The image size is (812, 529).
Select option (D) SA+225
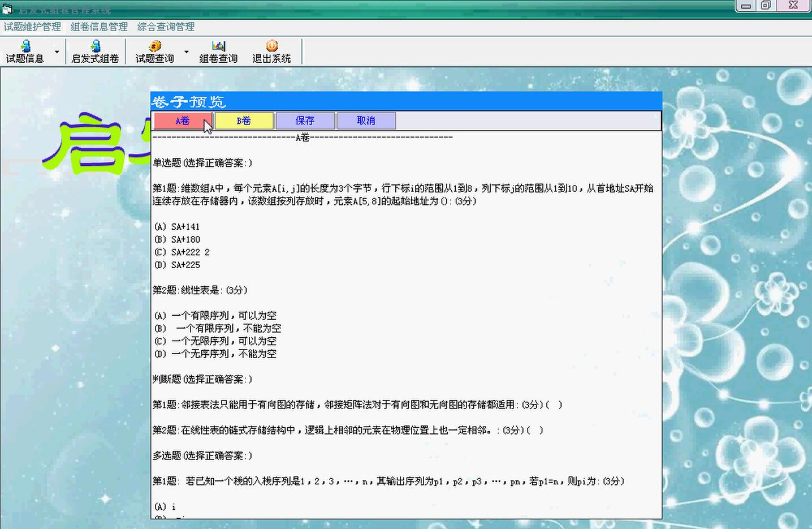[176, 265]
